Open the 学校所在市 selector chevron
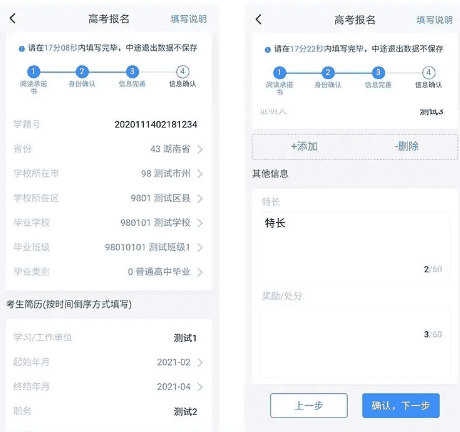460x432 pixels. (200, 174)
